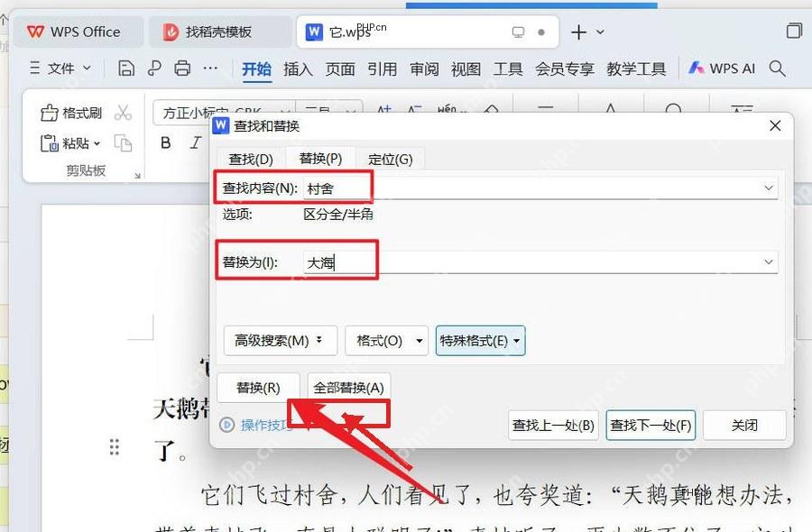Switch to the 审阅 ribbon tab
Screen dimensions: 812x532
(x=424, y=69)
